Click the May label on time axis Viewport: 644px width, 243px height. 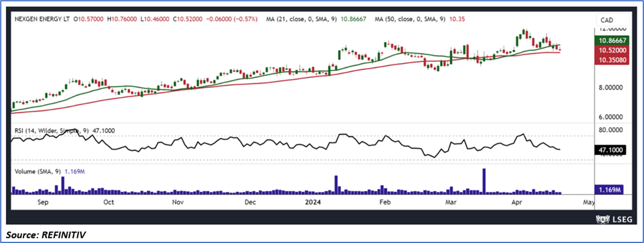point(589,202)
